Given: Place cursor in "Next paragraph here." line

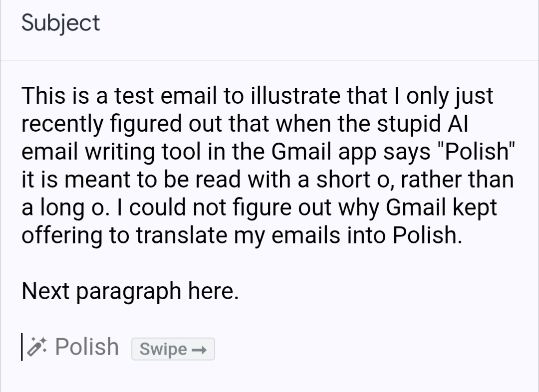Looking at the screenshot, I should (x=130, y=291).
